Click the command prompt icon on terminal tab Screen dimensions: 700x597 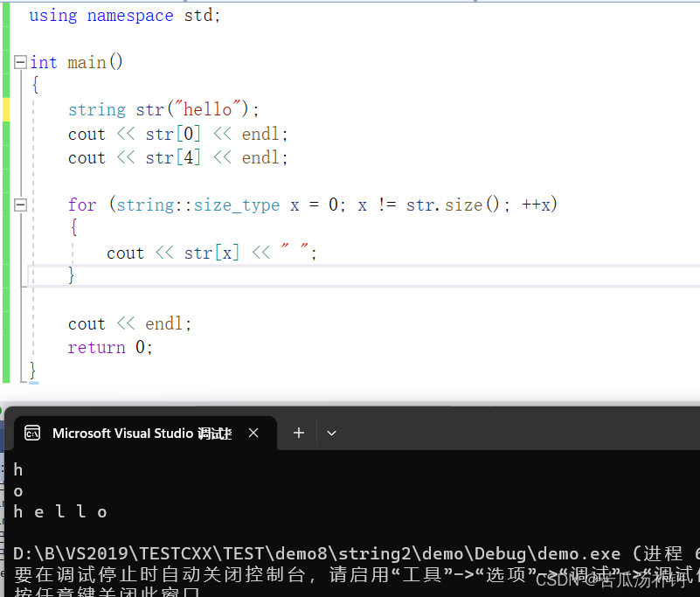pyautogui.click(x=31, y=432)
